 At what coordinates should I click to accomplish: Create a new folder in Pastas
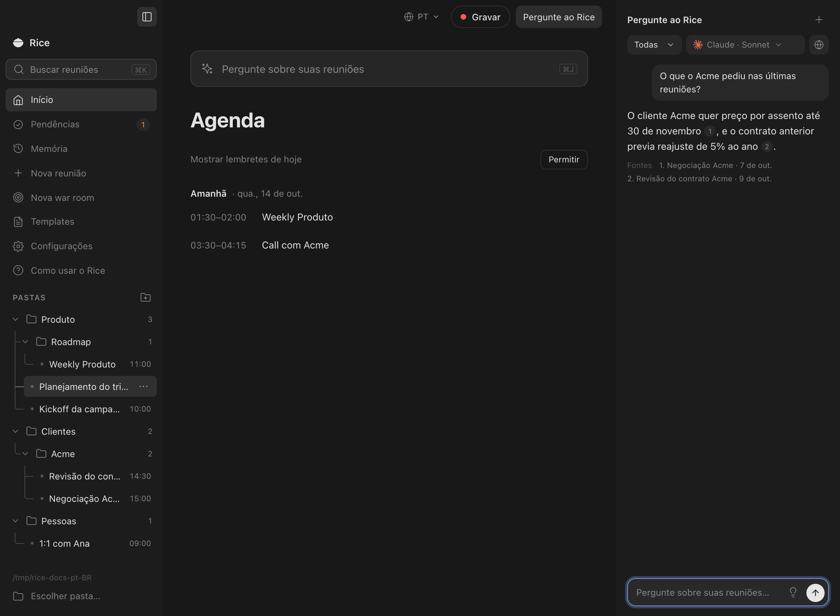pyautogui.click(x=145, y=297)
